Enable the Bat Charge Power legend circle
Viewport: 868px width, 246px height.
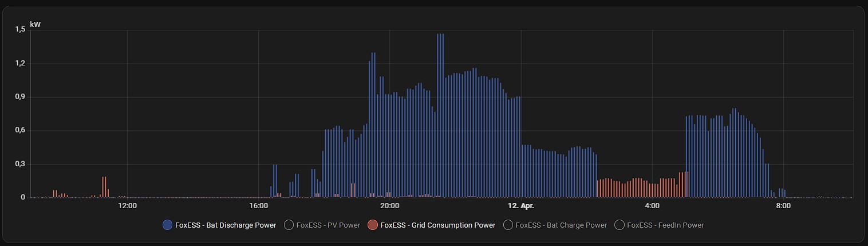point(508,225)
